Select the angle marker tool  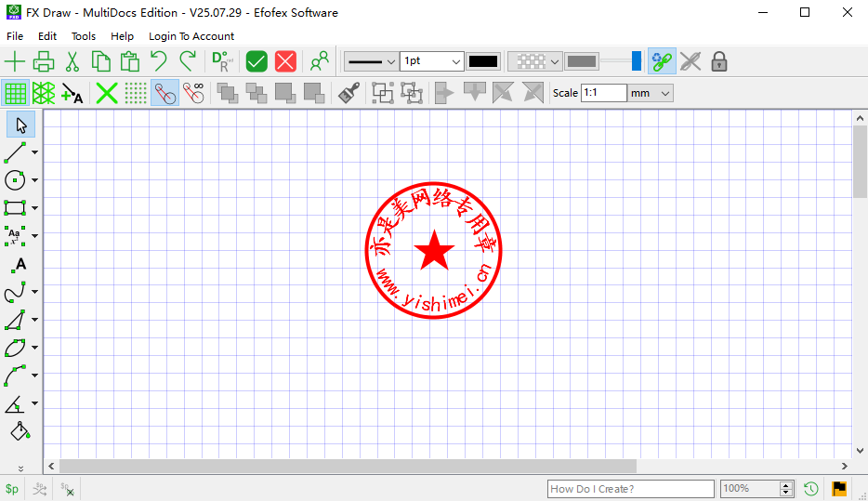(x=15, y=403)
